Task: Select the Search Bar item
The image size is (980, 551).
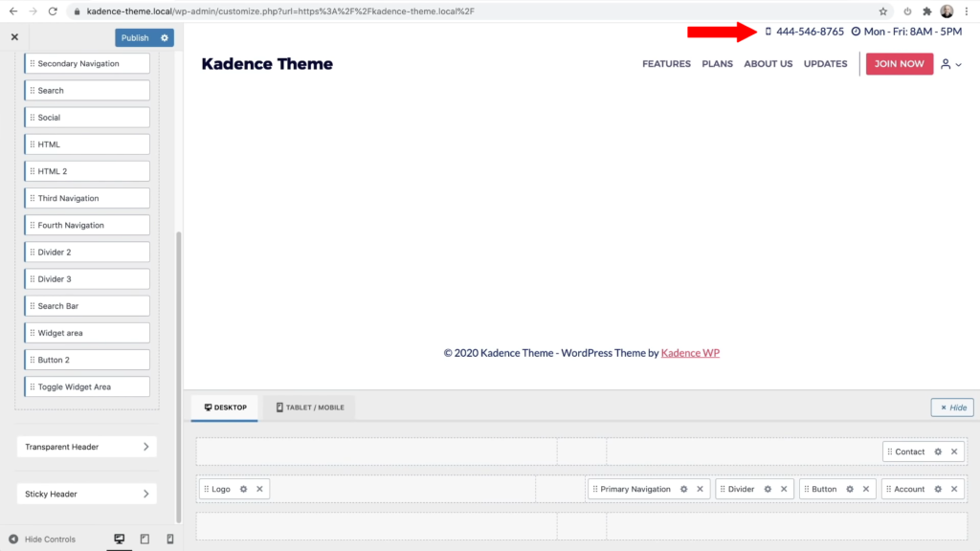Action: [87, 306]
